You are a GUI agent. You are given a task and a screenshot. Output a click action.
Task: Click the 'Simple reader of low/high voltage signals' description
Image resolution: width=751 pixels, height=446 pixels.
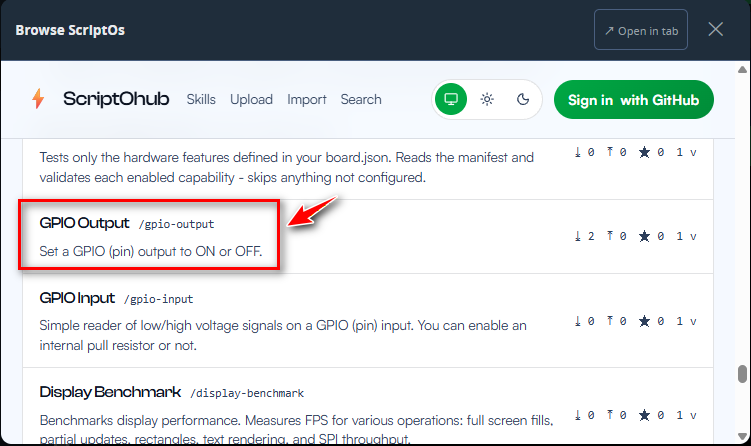(x=283, y=335)
